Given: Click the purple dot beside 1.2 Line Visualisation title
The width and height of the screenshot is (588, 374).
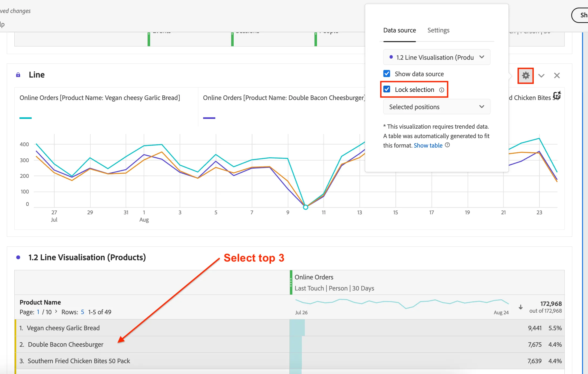Looking at the screenshot, I should click(18, 258).
